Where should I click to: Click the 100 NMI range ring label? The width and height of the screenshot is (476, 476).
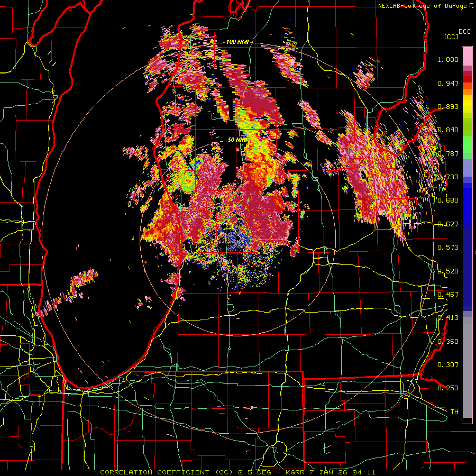point(237,42)
